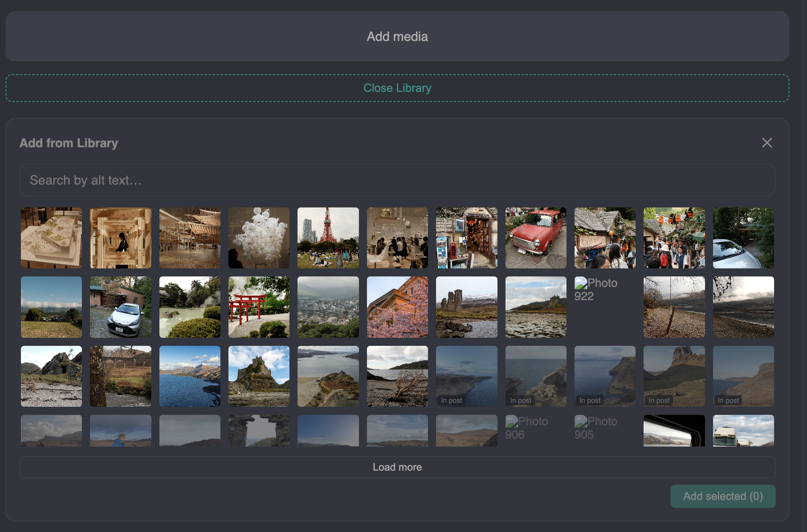This screenshot has height=532, width=807.
Task: Select the red torii gate photo
Action: tap(259, 307)
